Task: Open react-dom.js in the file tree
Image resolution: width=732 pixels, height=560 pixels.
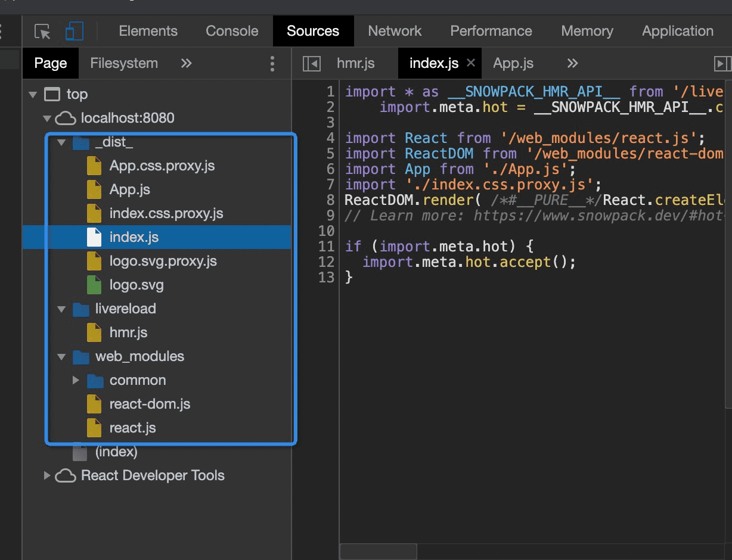Action: coord(150,404)
